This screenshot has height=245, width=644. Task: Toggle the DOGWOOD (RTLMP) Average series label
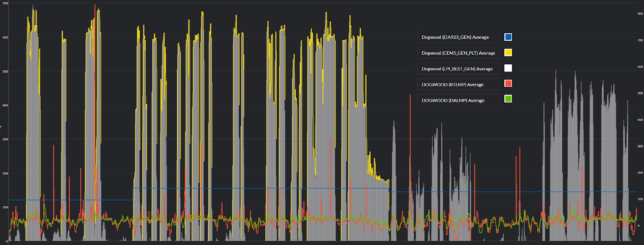pyautogui.click(x=452, y=85)
